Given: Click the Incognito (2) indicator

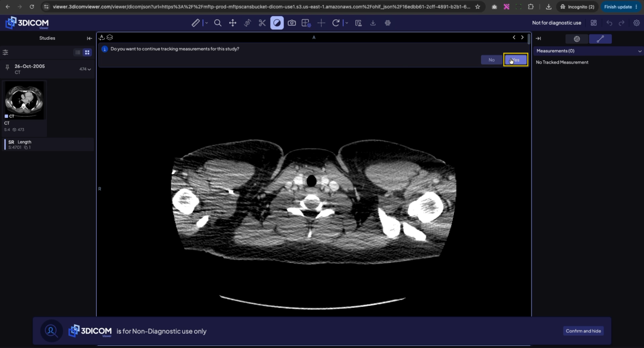Looking at the screenshot, I should click(x=577, y=7).
